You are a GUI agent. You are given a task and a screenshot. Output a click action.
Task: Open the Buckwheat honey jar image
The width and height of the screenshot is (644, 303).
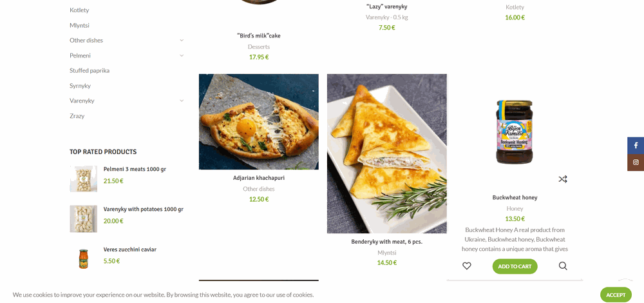(x=515, y=132)
